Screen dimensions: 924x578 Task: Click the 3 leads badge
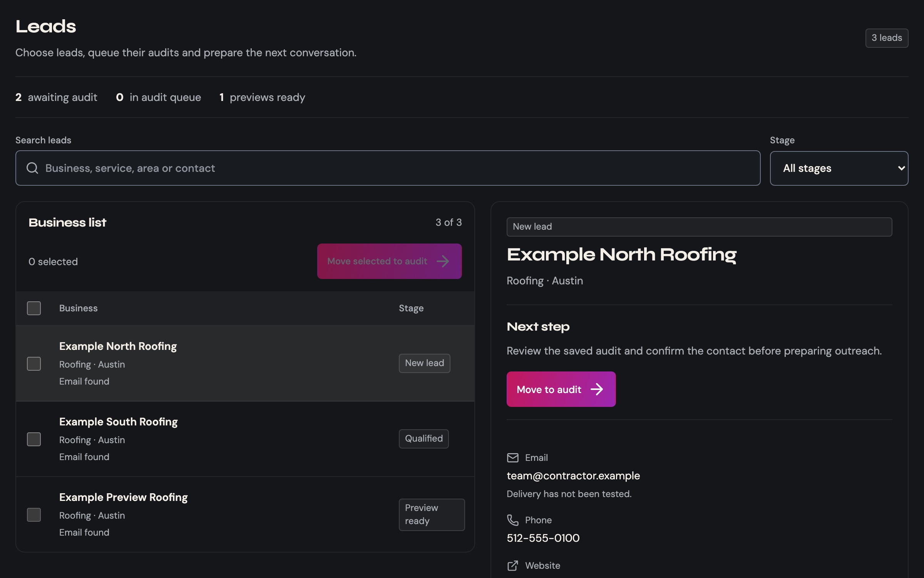coord(887,38)
